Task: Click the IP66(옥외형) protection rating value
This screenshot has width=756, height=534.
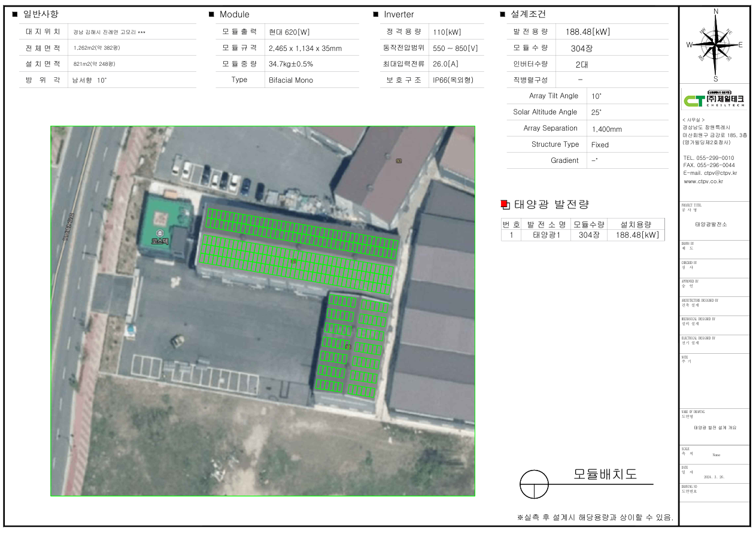Action: tap(456, 80)
